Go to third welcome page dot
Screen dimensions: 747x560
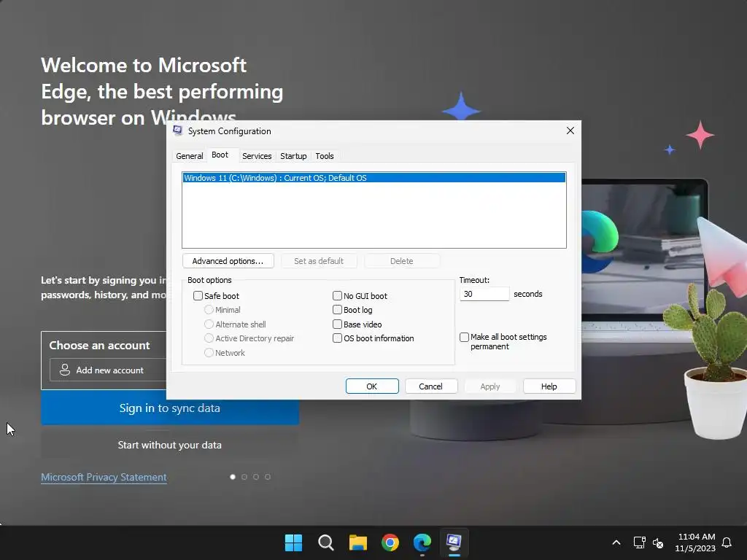point(256,477)
